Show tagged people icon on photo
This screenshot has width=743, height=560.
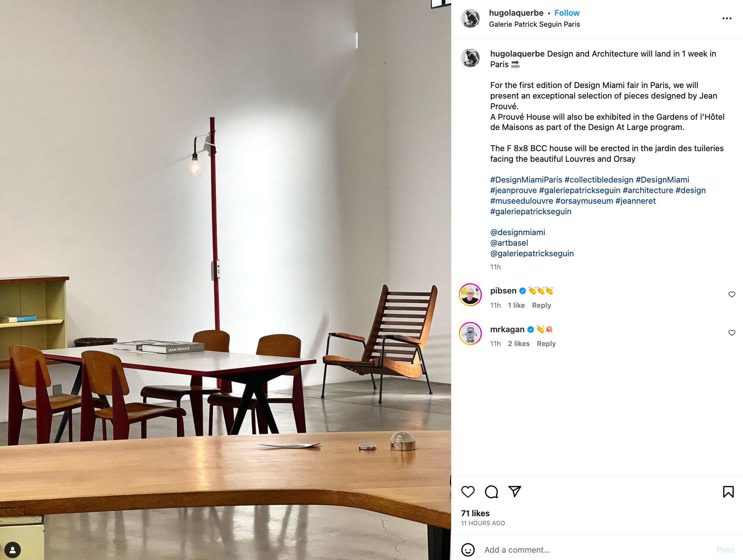click(x=12, y=550)
